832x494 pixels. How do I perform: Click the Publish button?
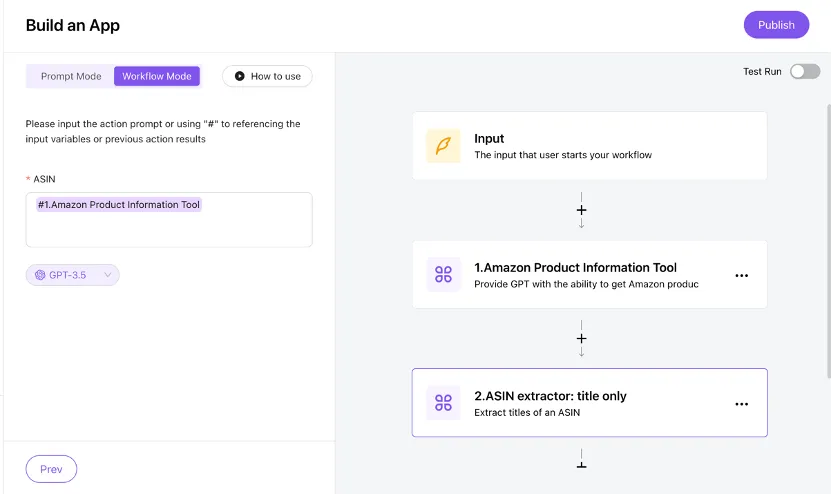[x=776, y=25]
